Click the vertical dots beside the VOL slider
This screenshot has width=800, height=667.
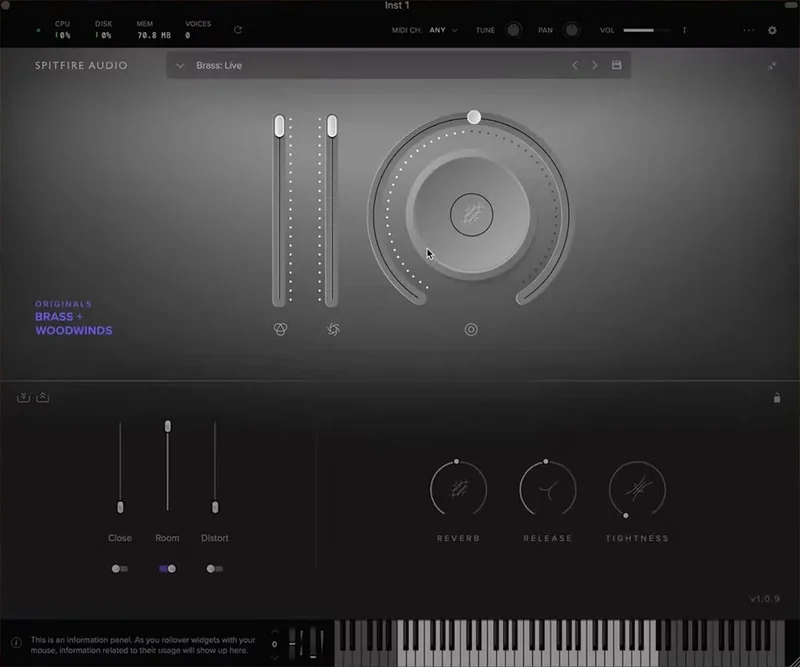[684, 30]
